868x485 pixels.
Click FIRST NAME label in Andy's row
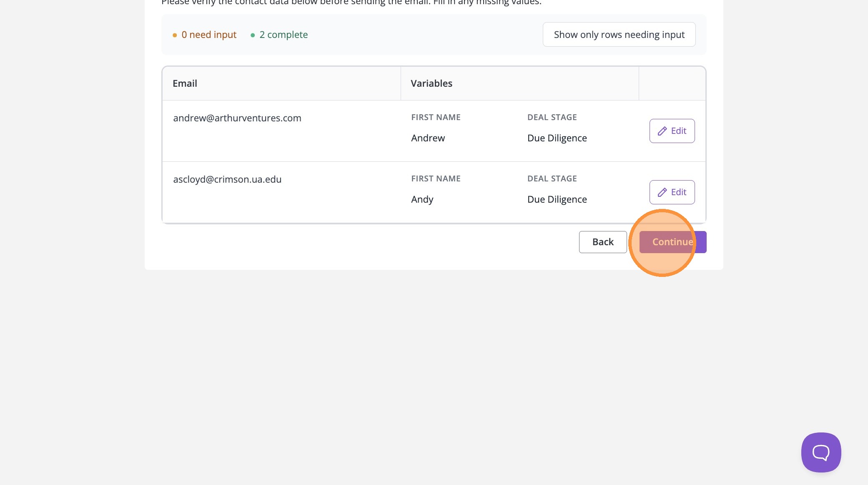tap(436, 178)
